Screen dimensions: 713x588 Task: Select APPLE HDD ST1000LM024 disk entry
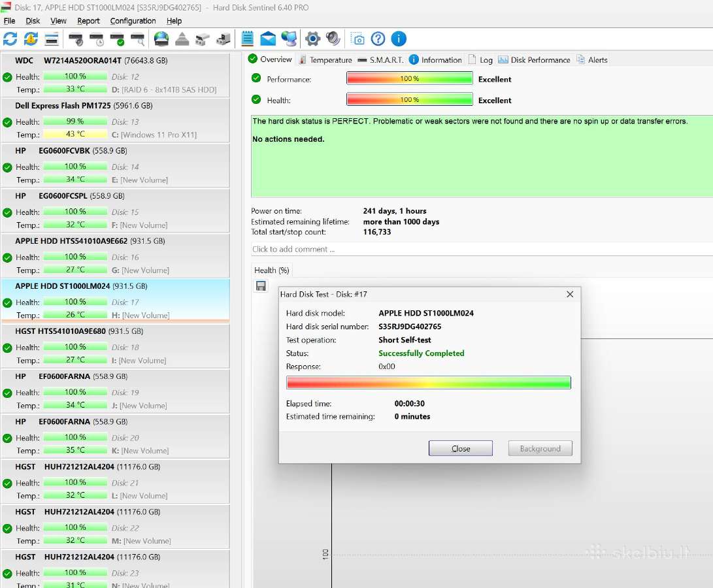(x=116, y=301)
